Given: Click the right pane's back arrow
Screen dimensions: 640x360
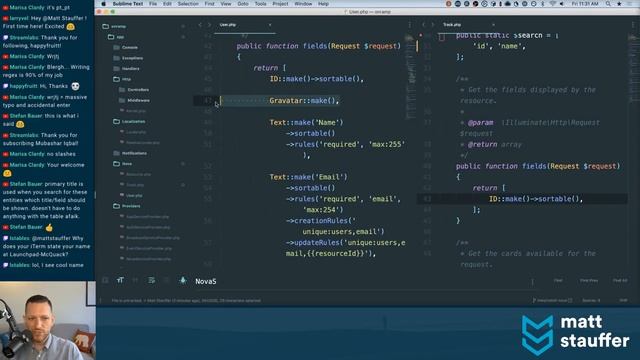Looking at the screenshot, I should [x=424, y=25].
